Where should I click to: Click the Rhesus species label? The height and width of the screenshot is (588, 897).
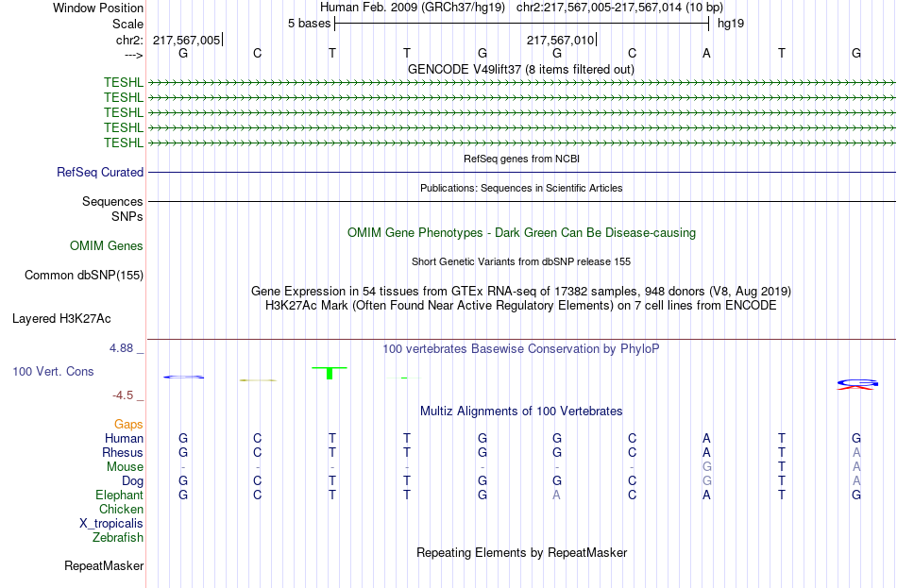[x=123, y=452]
